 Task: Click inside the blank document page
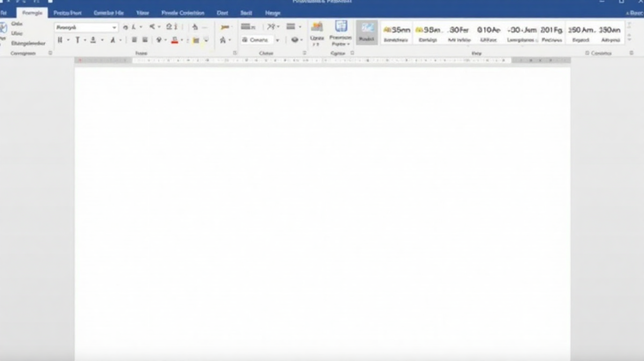[322, 210]
